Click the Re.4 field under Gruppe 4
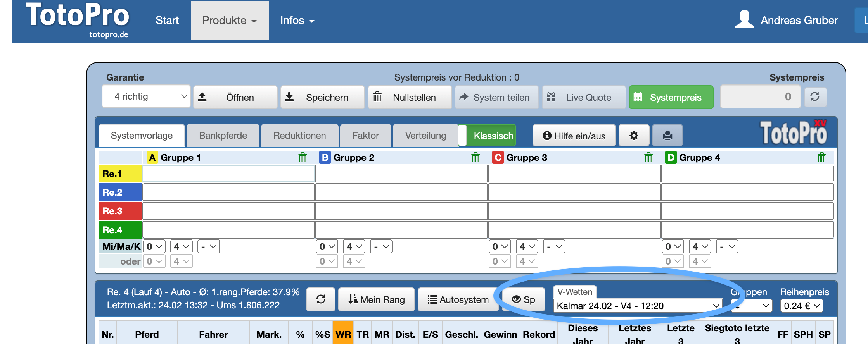868x344 pixels. [747, 230]
